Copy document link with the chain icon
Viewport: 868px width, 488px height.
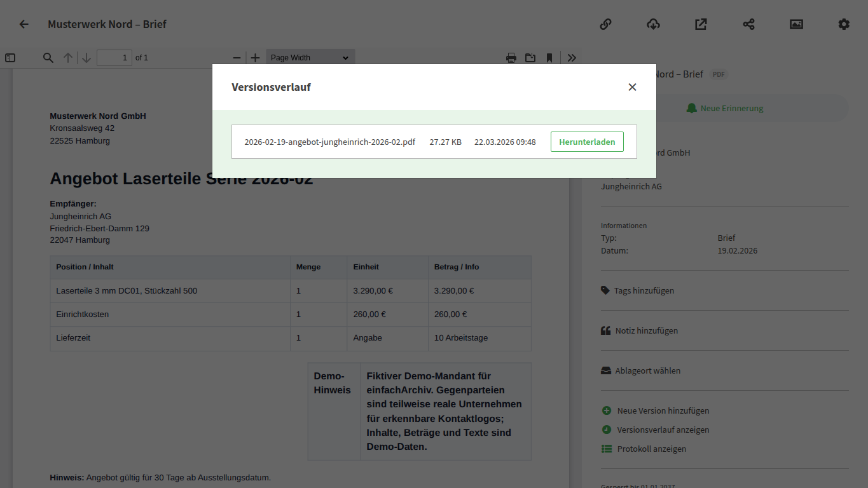point(605,24)
